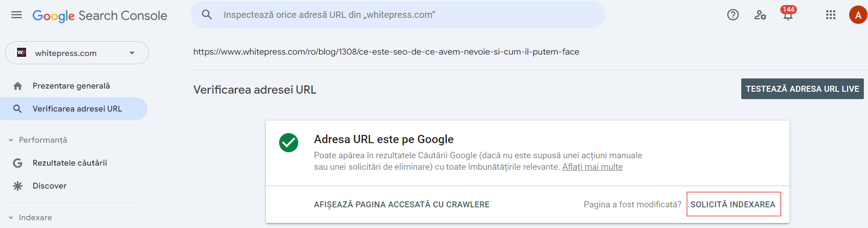Viewport: 868px width, 228px height.
Task: Click the Google Search Console logo
Action: [x=100, y=16]
